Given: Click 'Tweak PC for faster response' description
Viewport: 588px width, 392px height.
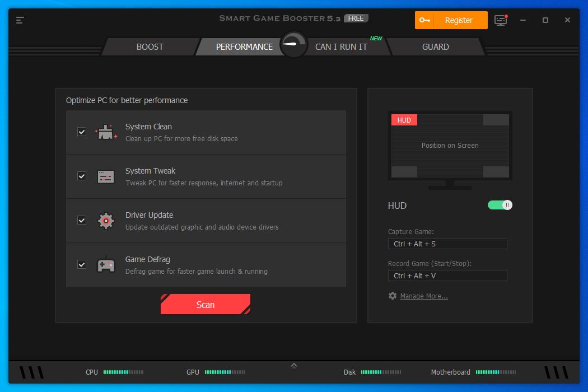Looking at the screenshot, I should [204, 183].
